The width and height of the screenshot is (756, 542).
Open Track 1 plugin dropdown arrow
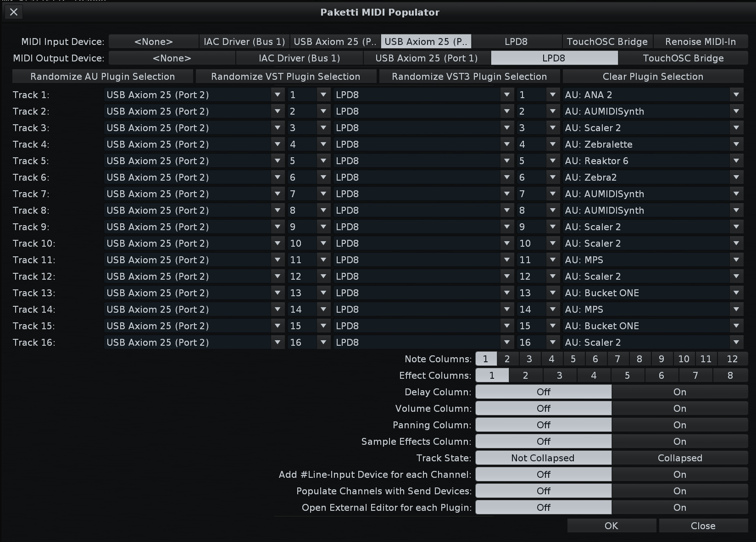point(736,95)
